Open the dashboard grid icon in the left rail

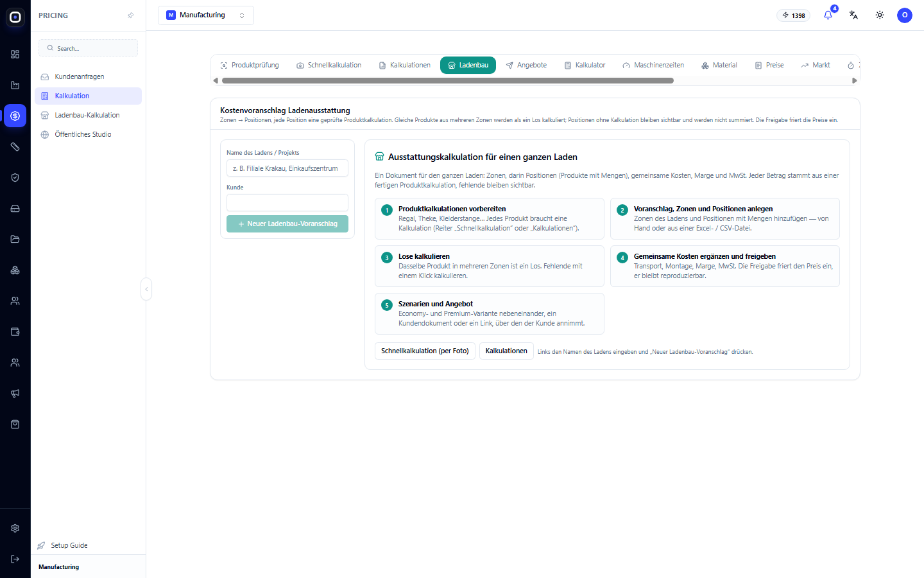(15, 55)
